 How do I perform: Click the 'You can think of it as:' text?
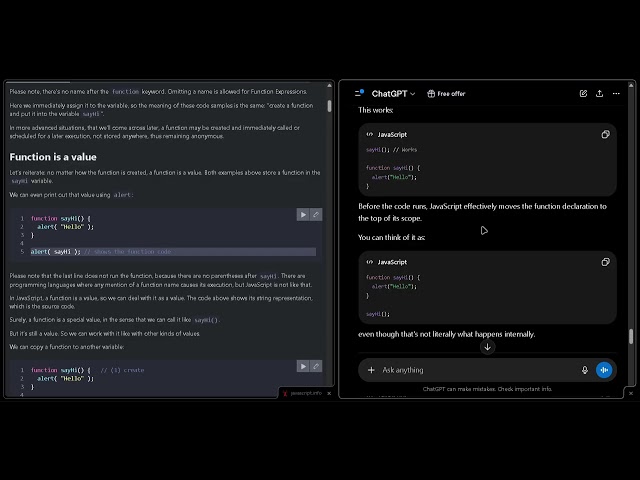tap(391, 238)
